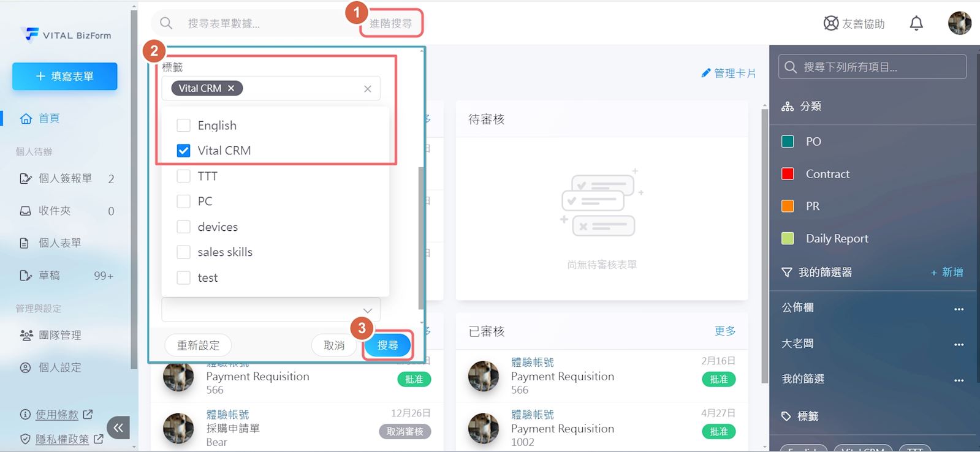Uncheck the Vital CRM checkbox
Image resolution: width=980 pixels, height=452 pixels.
(x=183, y=151)
